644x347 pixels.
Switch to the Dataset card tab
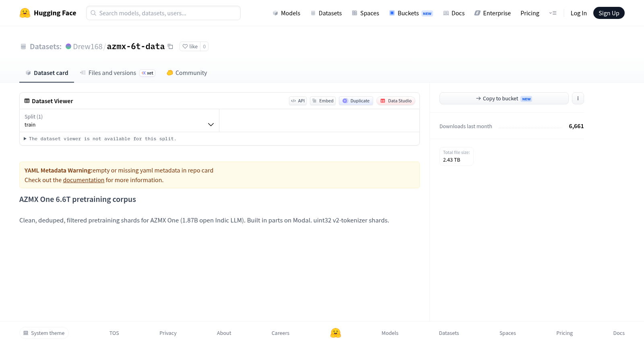coord(47,73)
